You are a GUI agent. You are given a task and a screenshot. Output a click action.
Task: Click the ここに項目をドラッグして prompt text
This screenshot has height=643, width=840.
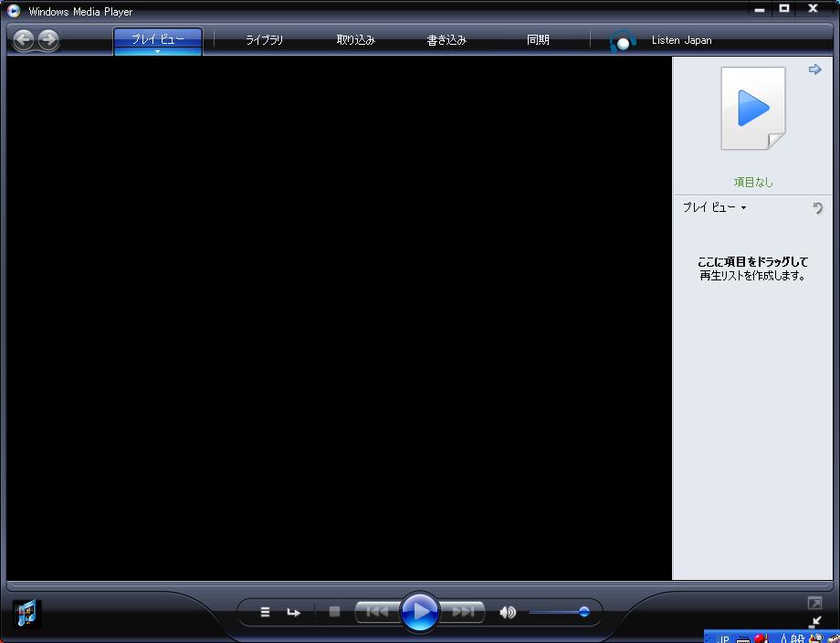click(x=752, y=261)
